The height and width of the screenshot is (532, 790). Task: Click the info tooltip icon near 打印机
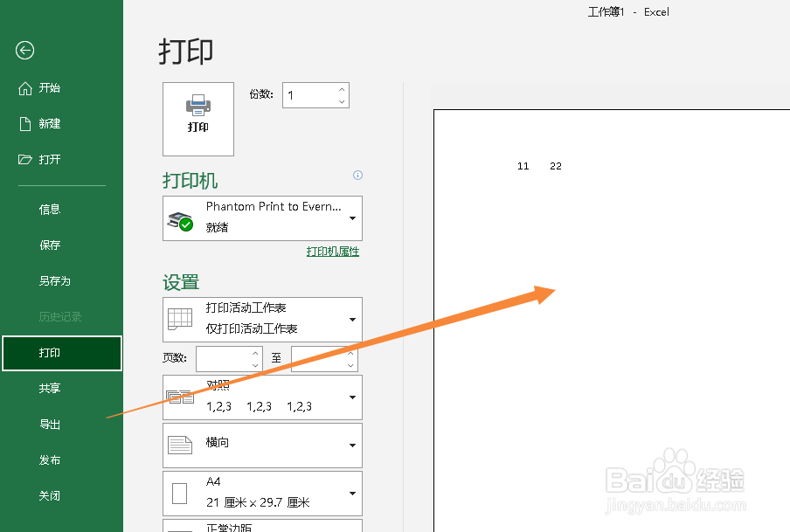pyautogui.click(x=357, y=175)
